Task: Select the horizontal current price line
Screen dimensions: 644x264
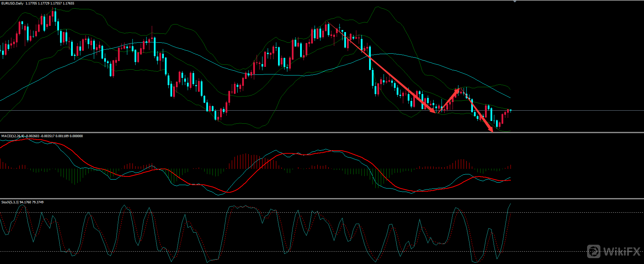Action: [569, 111]
